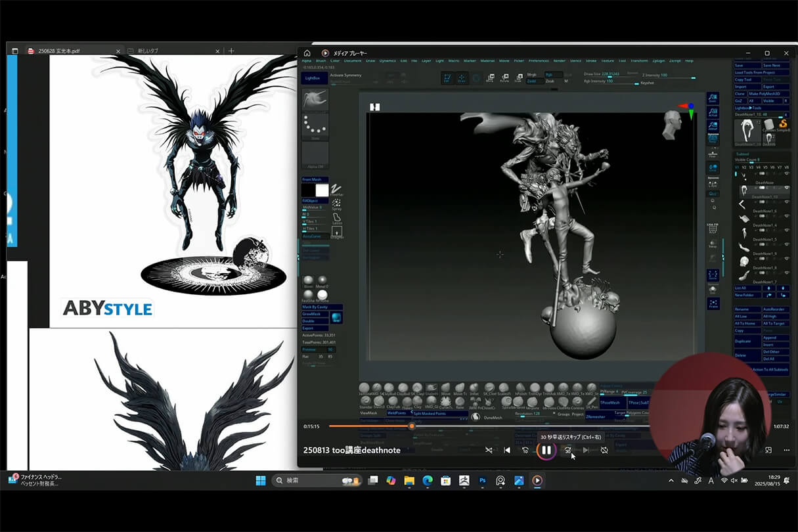This screenshot has width=798, height=532.
Task: Open a new browser tab with plus button
Action: 231,51
